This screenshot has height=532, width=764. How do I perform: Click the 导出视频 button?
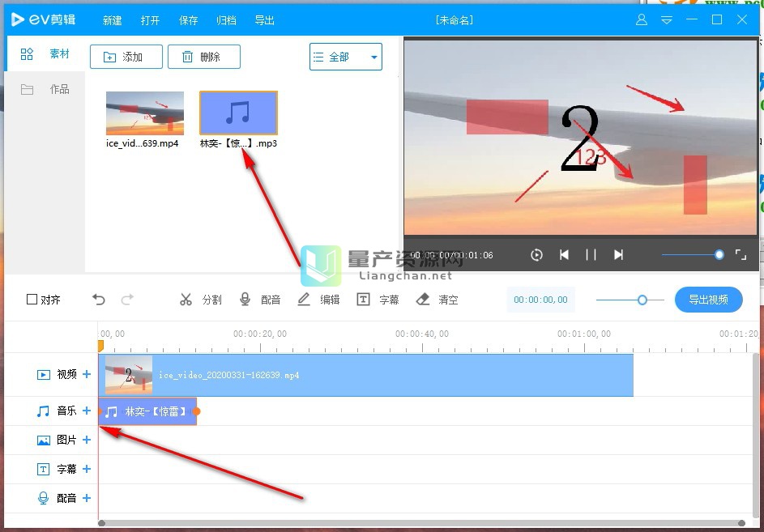point(708,300)
